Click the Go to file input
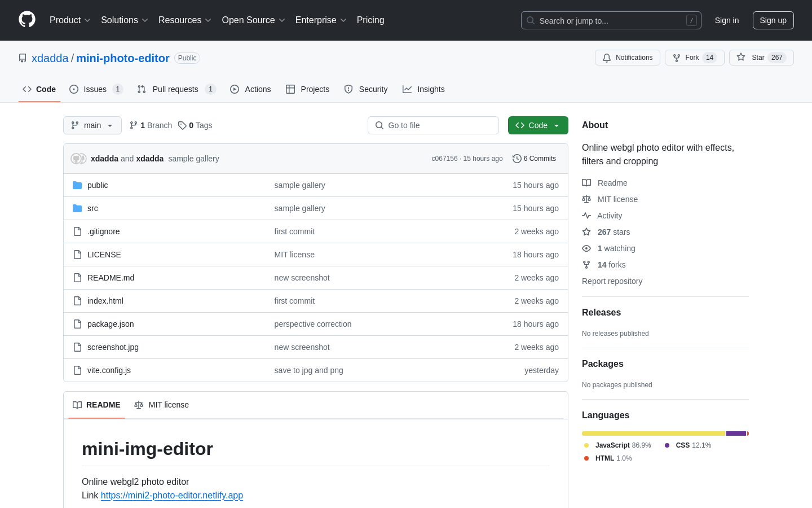The width and height of the screenshot is (812, 508). [x=433, y=125]
